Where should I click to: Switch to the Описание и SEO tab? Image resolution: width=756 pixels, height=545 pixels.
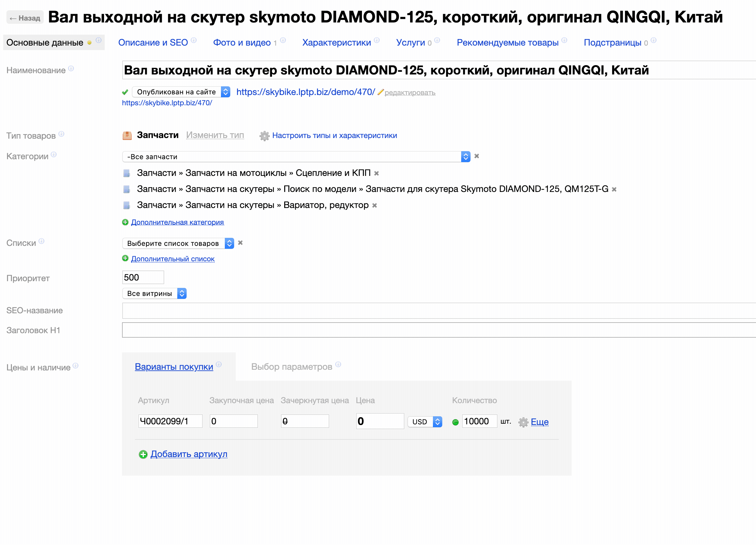[153, 43]
